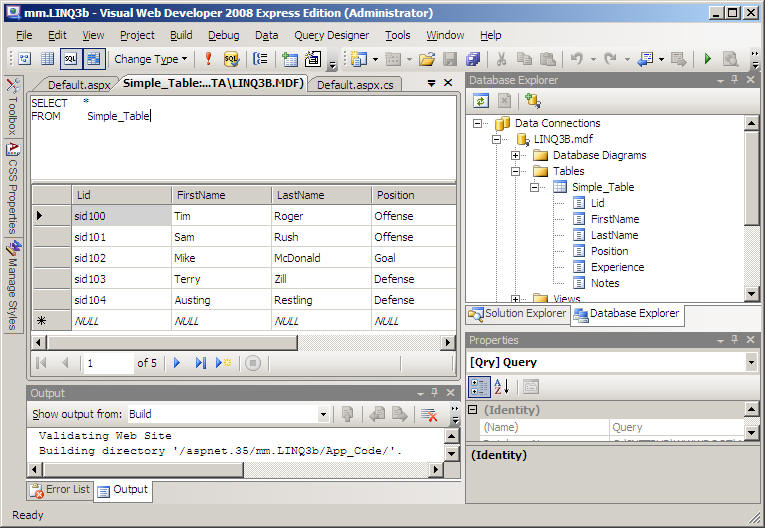Toggle auto-hide pin on Output panel
Viewport: 765px width, 528px height.
[435, 392]
